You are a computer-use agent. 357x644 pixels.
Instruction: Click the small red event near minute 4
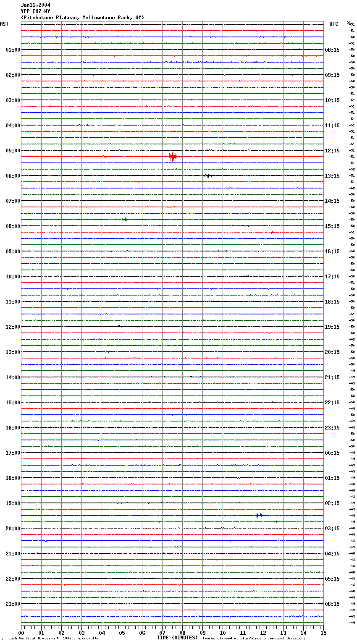105,157
